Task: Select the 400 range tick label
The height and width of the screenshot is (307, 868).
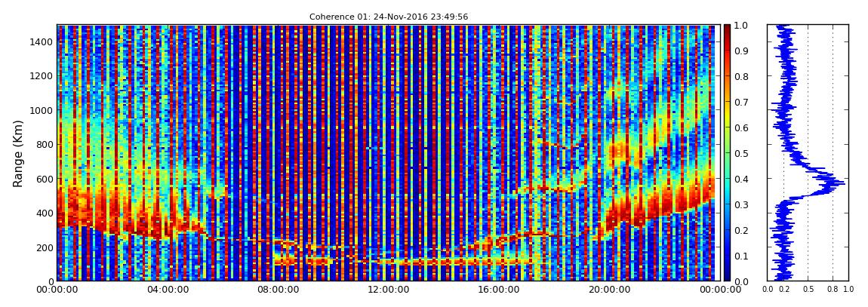Action: point(45,213)
